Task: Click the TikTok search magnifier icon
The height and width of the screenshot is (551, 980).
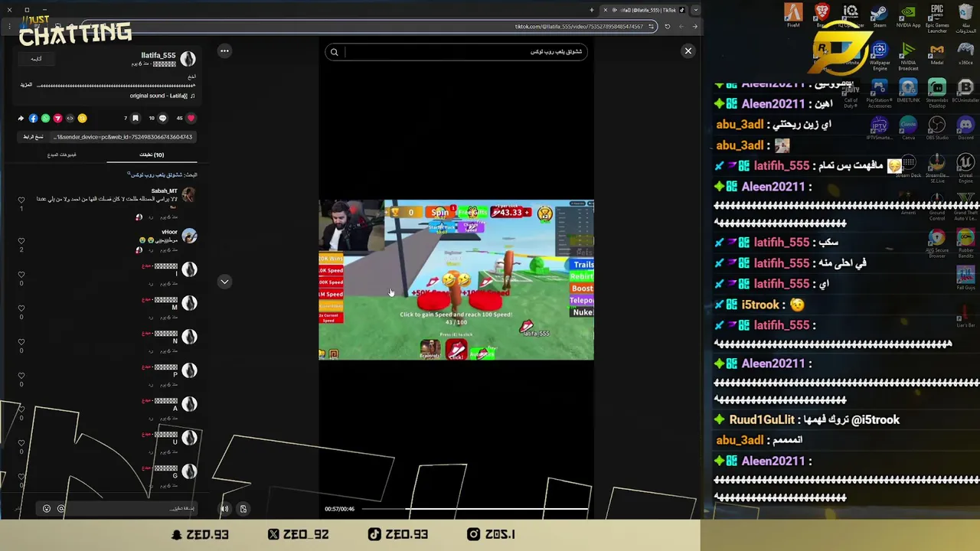Action: point(334,52)
